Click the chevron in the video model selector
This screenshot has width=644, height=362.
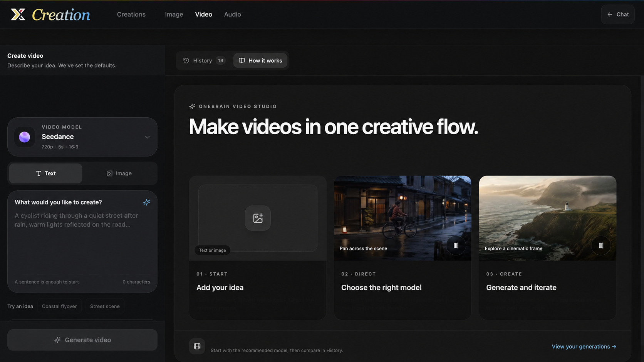click(x=147, y=137)
